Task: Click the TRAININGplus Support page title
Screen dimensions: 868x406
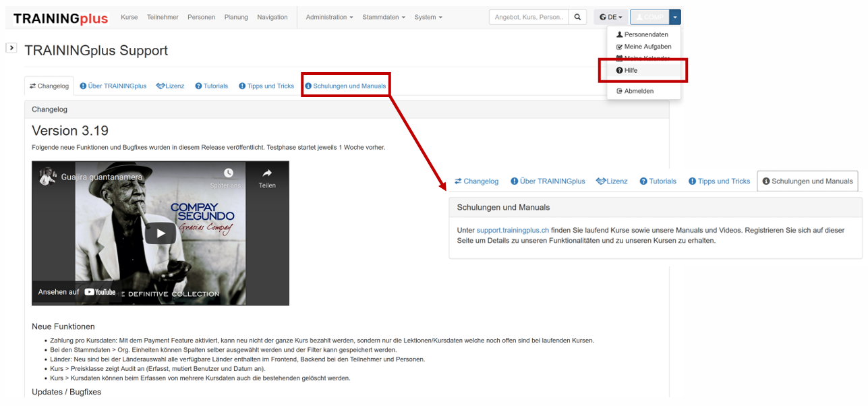Action: click(x=96, y=51)
